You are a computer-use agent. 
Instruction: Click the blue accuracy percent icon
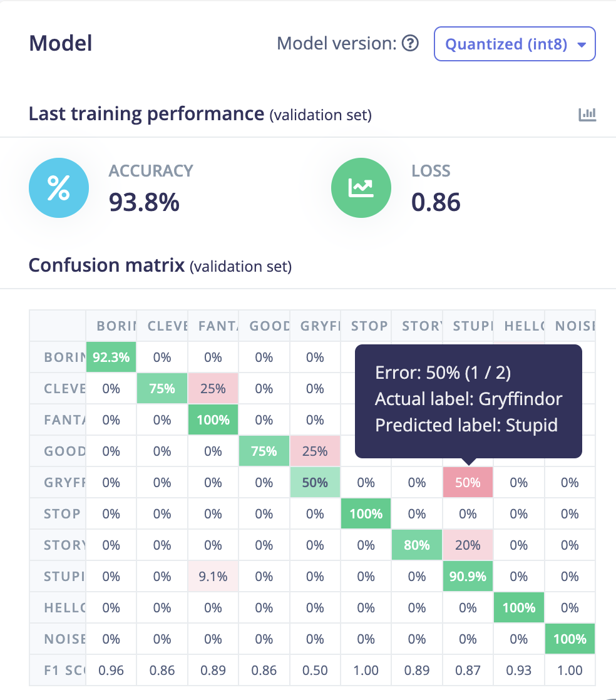coord(59,188)
